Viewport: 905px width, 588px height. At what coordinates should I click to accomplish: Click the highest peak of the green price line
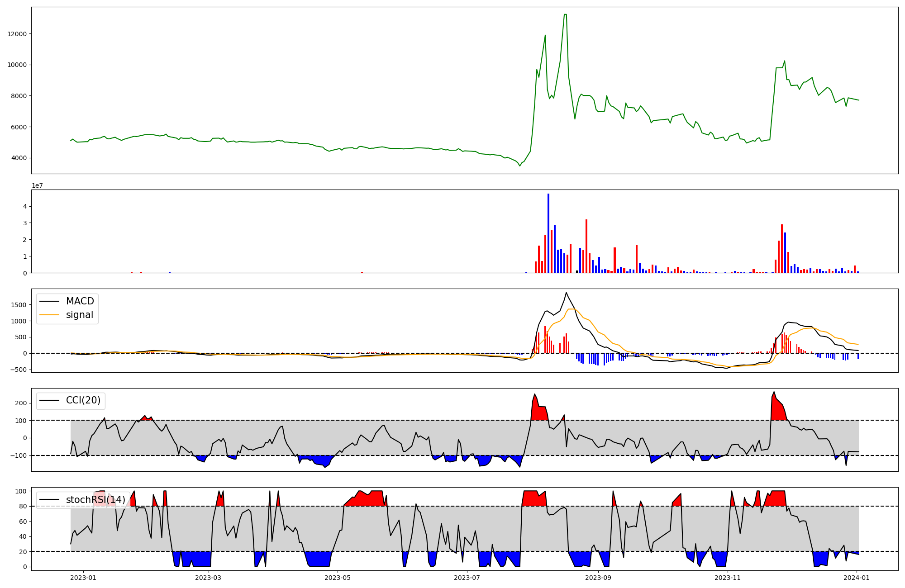(x=565, y=15)
